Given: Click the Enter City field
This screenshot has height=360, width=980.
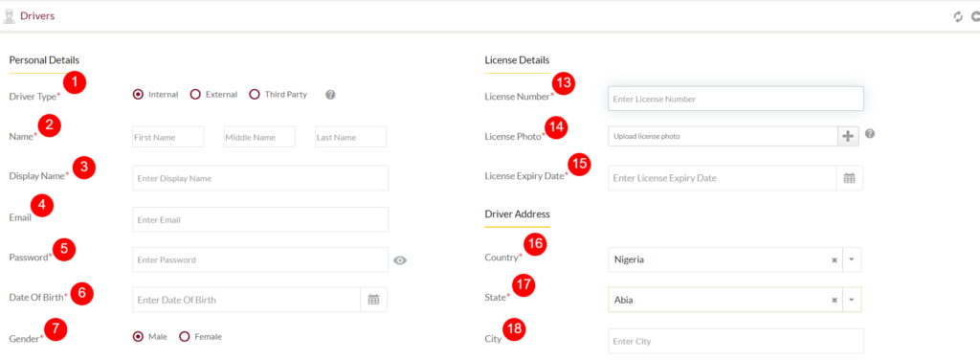Looking at the screenshot, I should tap(736, 341).
